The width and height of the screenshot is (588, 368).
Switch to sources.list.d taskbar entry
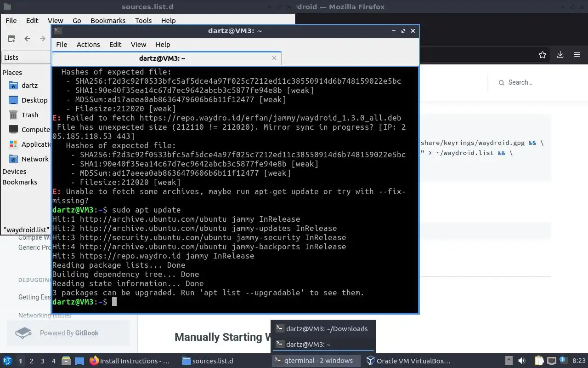[x=224, y=361]
